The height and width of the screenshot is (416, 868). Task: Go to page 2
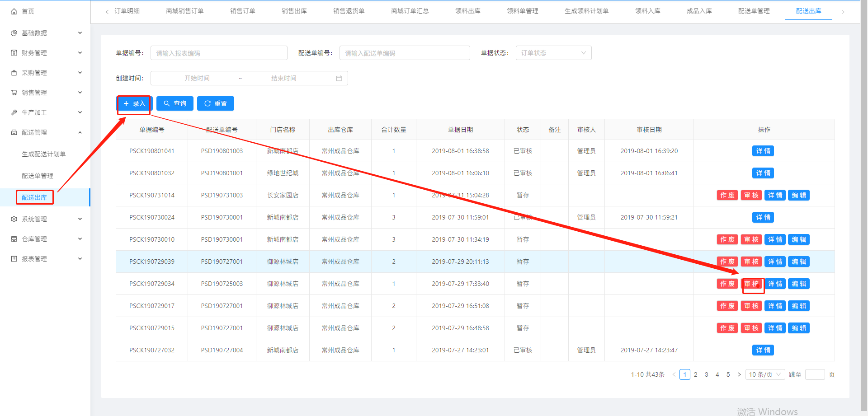point(696,374)
